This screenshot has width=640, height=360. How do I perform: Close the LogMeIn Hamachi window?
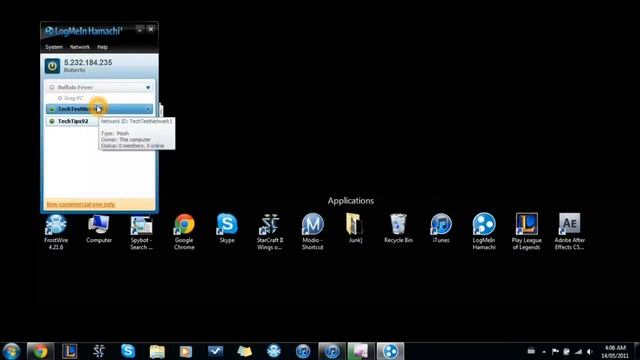coord(151,29)
